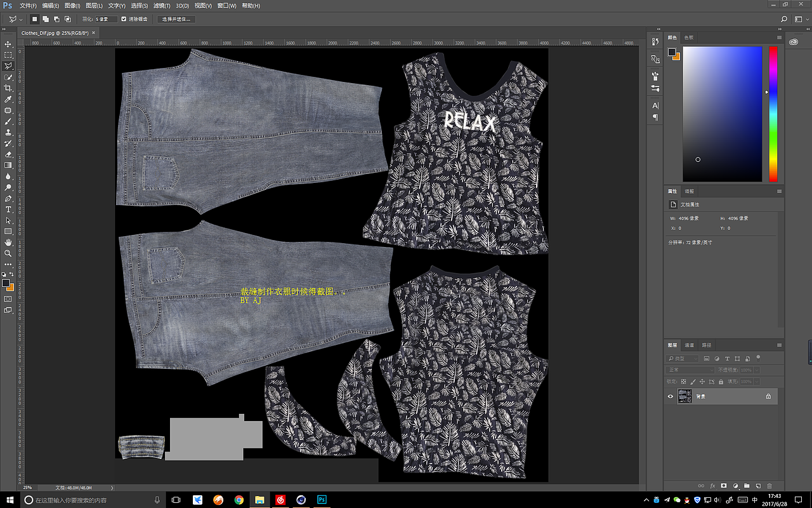Viewport: 812px width, 508px height.
Task: Swap foreground and background colors
Action: [12, 274]
